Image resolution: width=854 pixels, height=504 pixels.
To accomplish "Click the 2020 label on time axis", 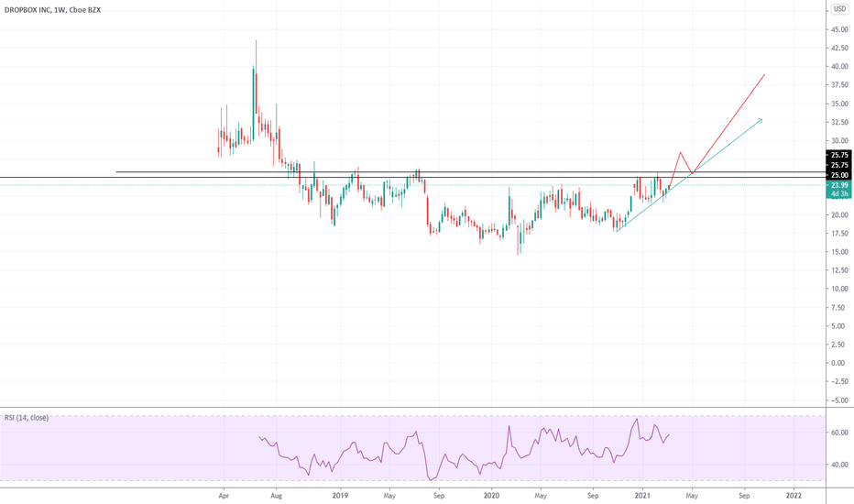I will pyautogui.click(x=491, y=496).
